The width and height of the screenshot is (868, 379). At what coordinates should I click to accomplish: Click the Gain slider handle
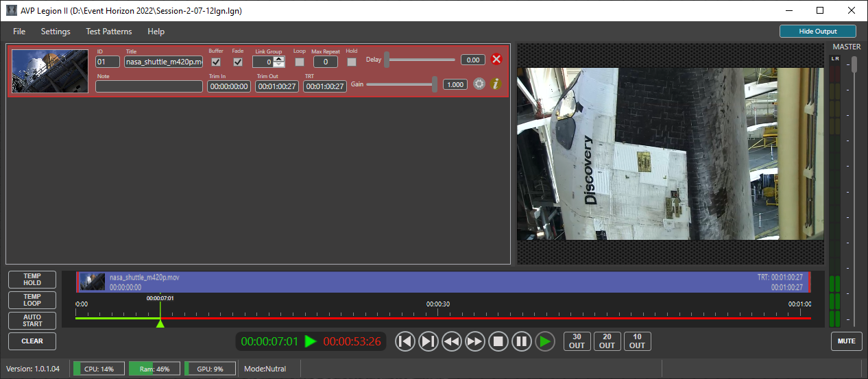(x=435, y=84)
